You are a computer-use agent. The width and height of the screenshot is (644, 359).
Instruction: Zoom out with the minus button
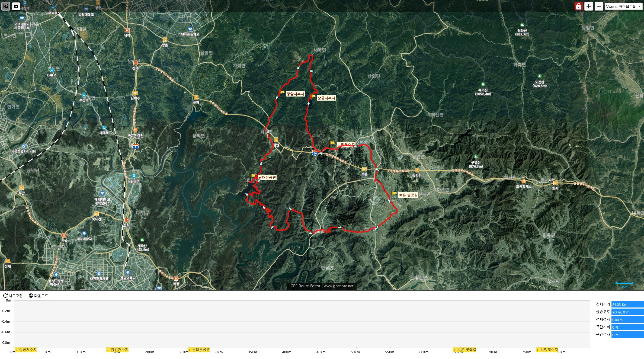[599, 6]
